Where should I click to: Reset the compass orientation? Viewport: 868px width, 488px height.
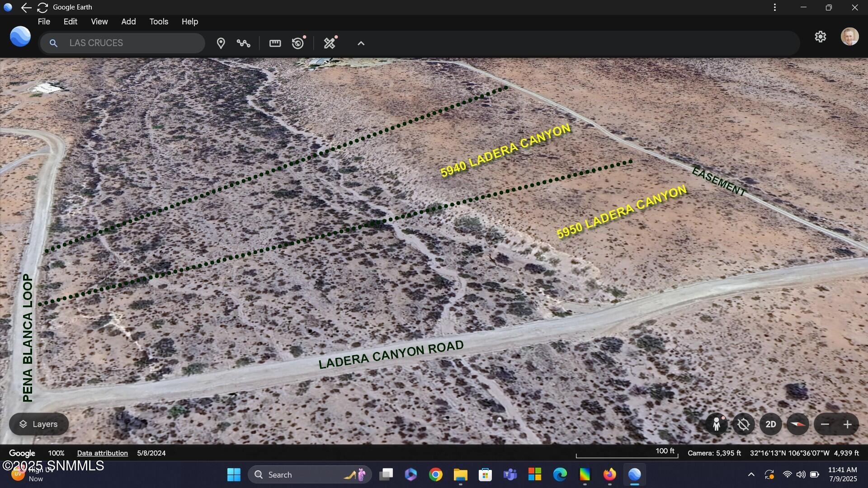click(x=797, y=424)
